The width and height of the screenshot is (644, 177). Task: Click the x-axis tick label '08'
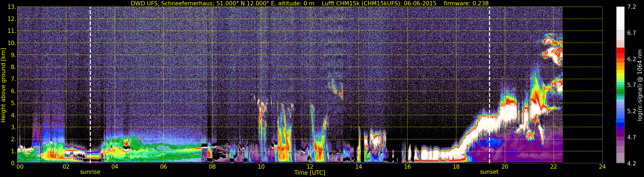click(212, 167)
